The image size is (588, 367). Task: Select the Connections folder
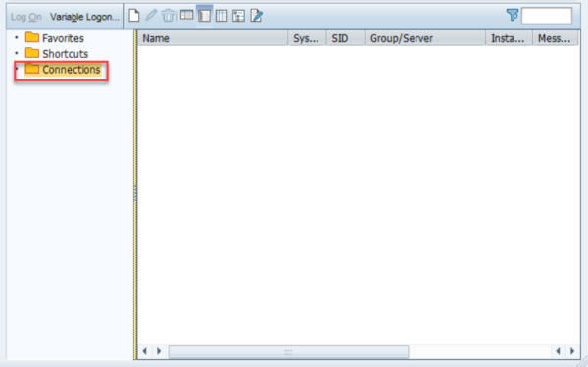point(63,70)
